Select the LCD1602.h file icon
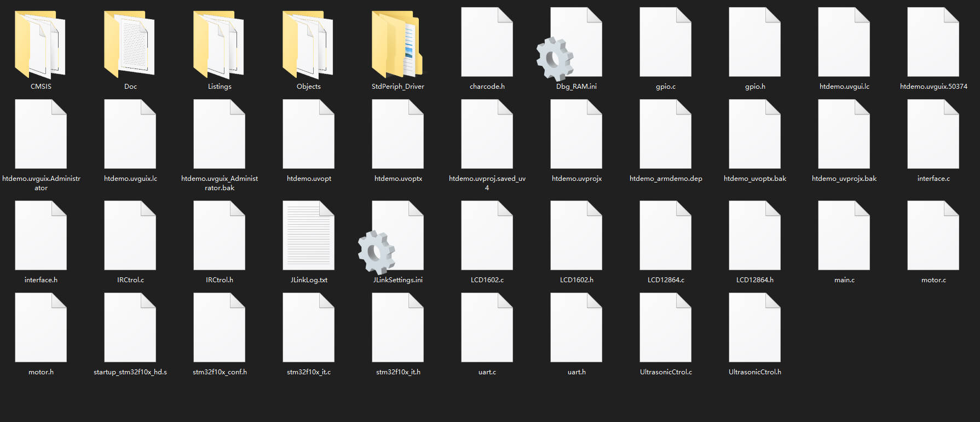Viewport: 980px width, 422px height. [576, 235]
